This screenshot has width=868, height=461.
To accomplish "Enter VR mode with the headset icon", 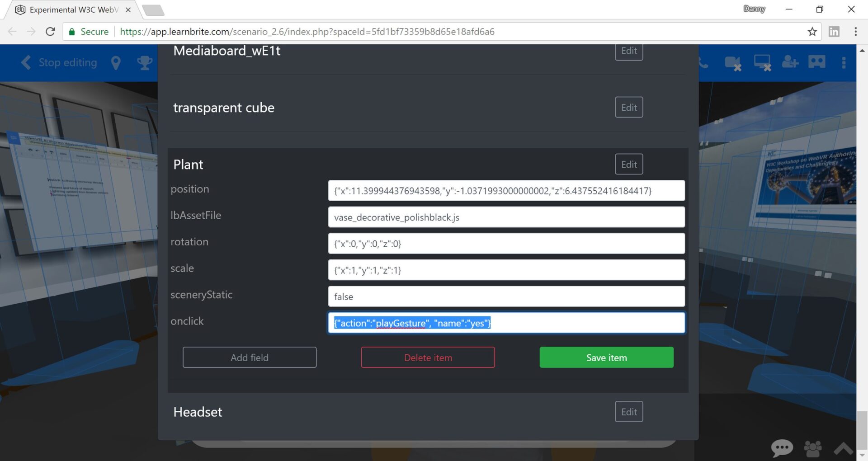I will (x=817, y=61).
